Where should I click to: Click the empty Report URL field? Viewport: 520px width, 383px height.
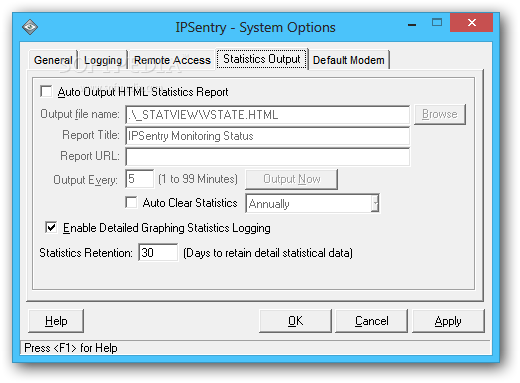point(268,157)
